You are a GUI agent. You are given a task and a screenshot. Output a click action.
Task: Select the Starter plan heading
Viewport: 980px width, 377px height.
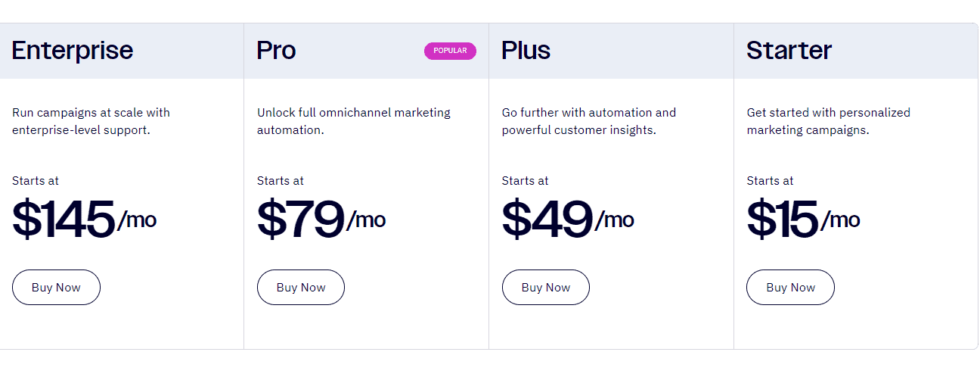(x=789, y=51)
